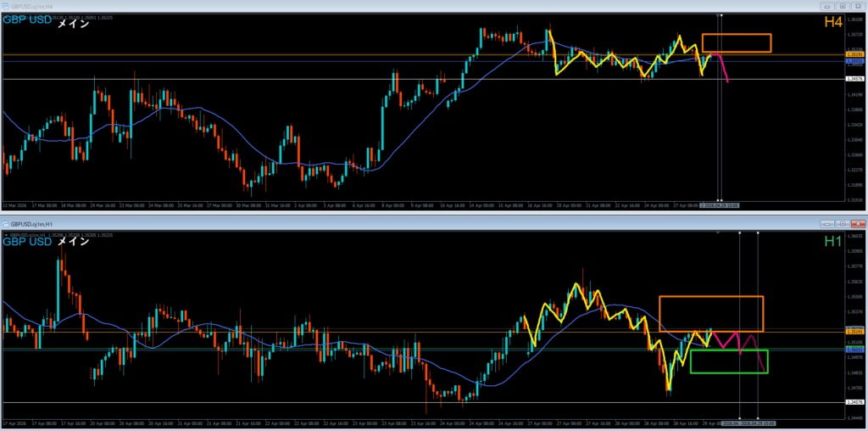Screen dimensions: 868x431
Task: Click the 1.31510 value on H4 price scale
Action: click(x=854, y=200)
